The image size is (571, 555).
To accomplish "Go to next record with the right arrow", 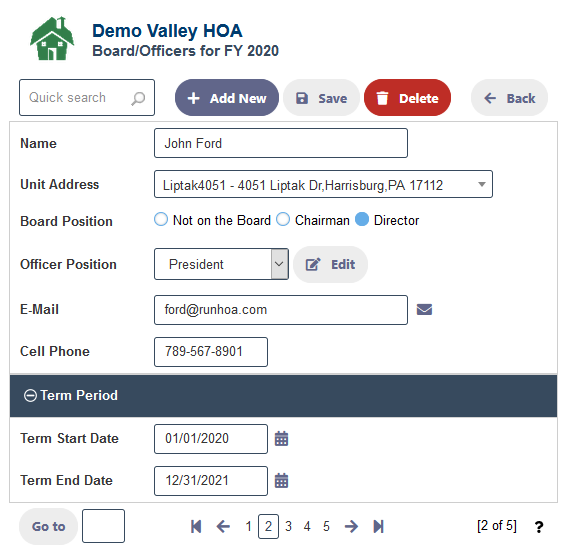I will [x=351, y=526].
